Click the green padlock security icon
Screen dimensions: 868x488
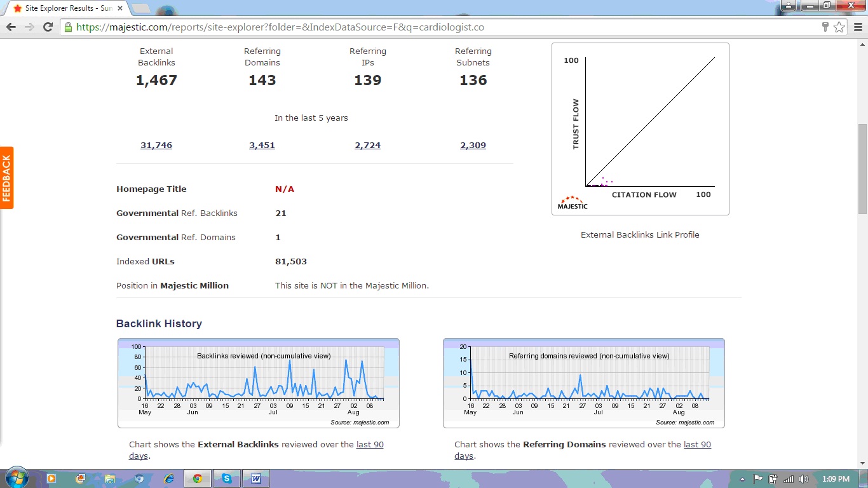tap(68, 27)
